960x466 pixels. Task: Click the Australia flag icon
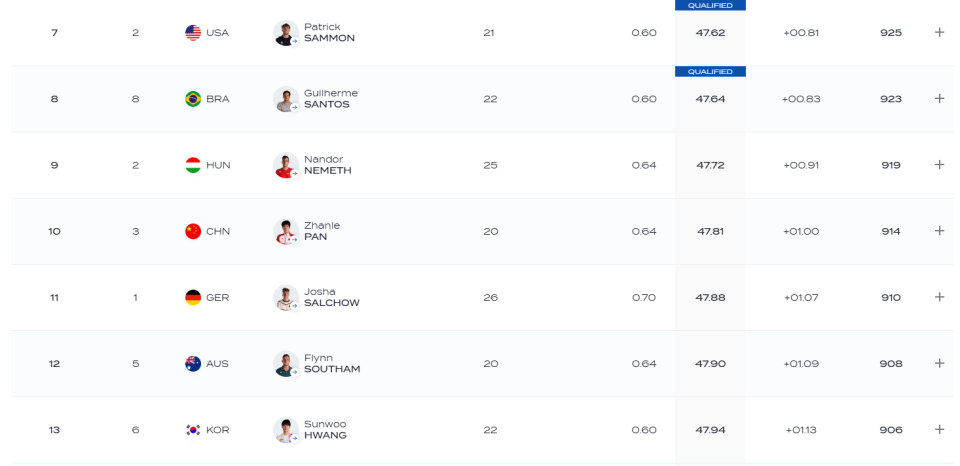(193, 363)
